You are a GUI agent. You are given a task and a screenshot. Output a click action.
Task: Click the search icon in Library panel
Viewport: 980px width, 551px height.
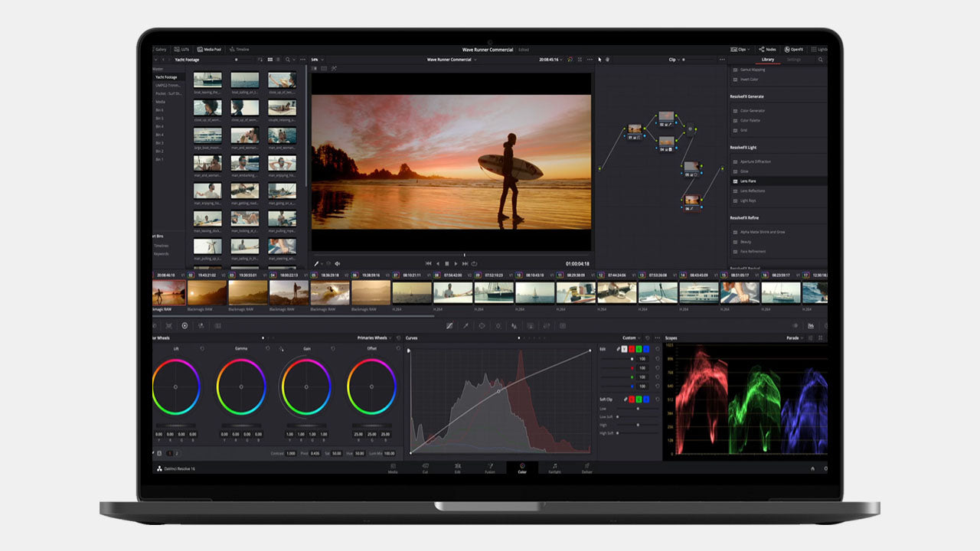tap(821, 59)
